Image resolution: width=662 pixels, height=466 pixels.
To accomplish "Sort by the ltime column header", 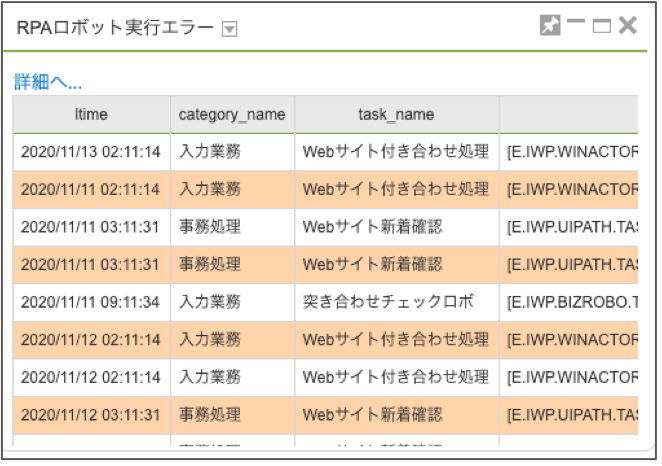I will tap(92, 114).
